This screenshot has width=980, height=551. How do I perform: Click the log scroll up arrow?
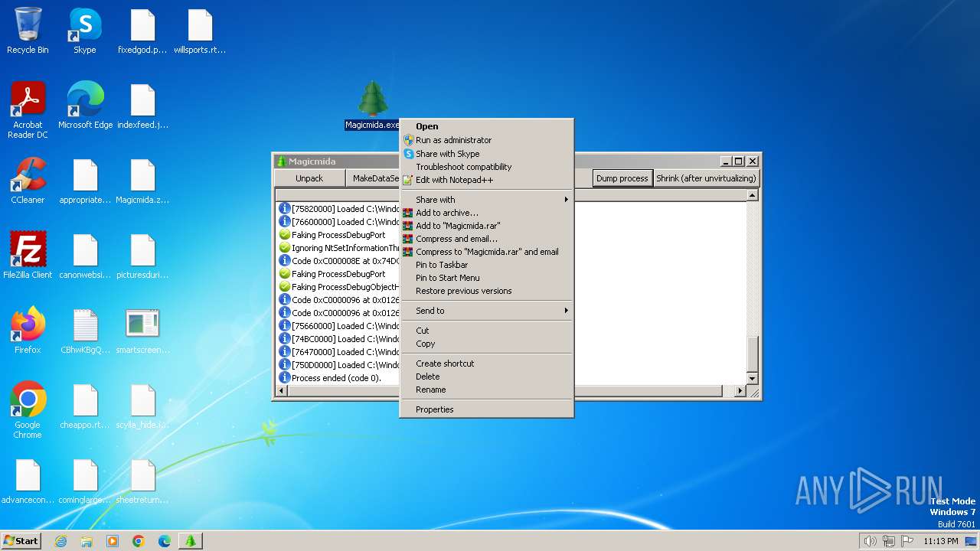click(x=752, y=195)
